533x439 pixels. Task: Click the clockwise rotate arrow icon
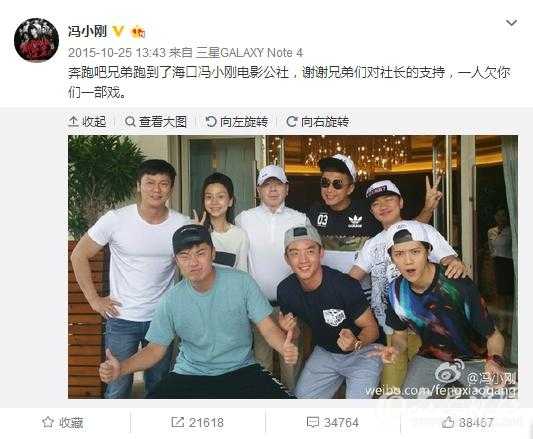click(x=292, y=121)
